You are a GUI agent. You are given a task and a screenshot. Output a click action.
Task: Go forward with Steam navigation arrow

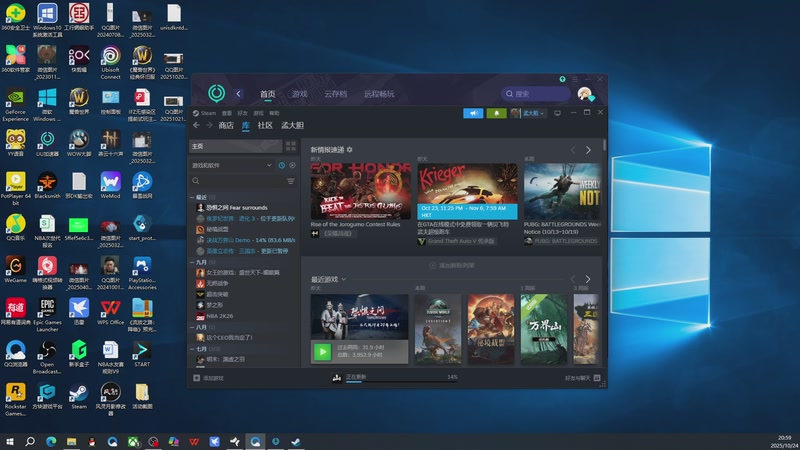pos(209,125)
